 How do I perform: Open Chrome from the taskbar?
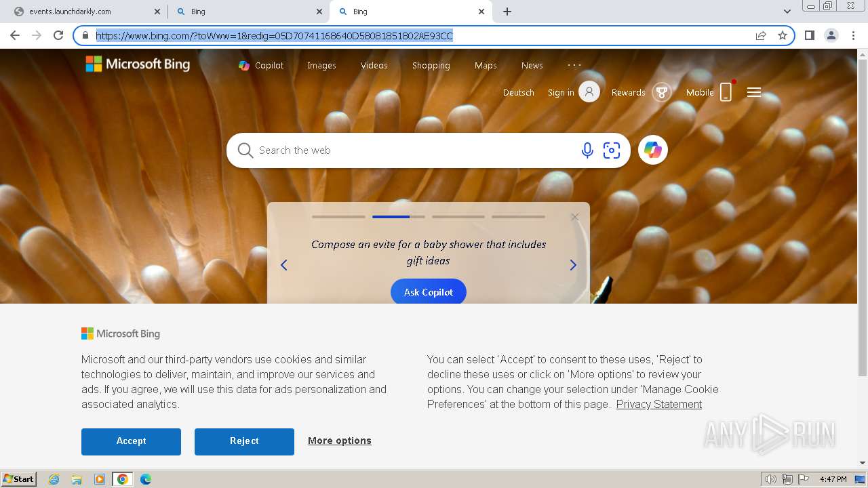(123, 479)
